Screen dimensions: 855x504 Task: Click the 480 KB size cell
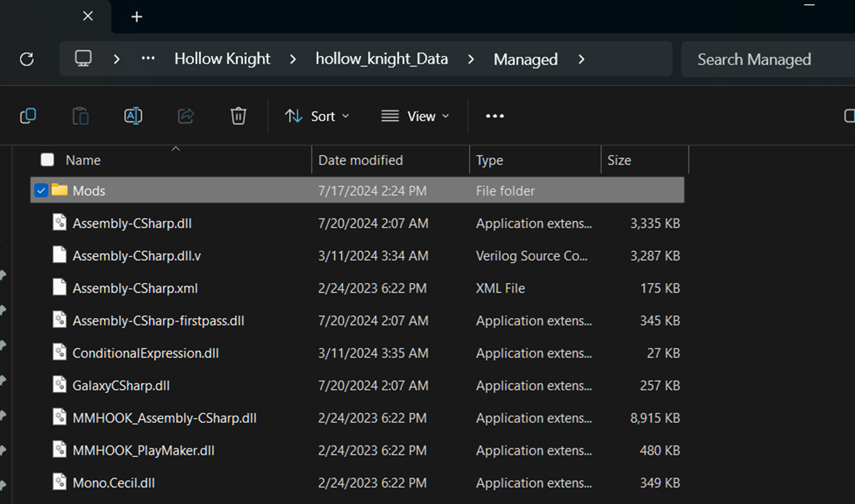click(x=660, y=450)
